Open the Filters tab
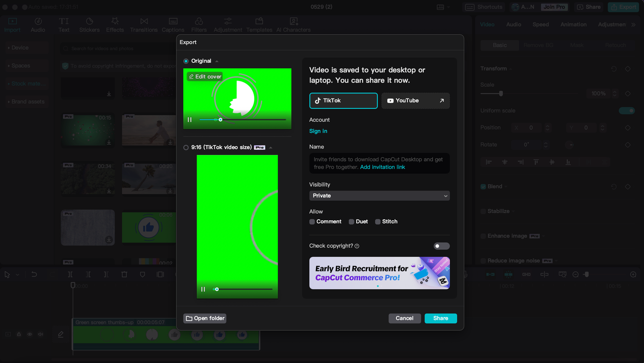 pos(199,25)
